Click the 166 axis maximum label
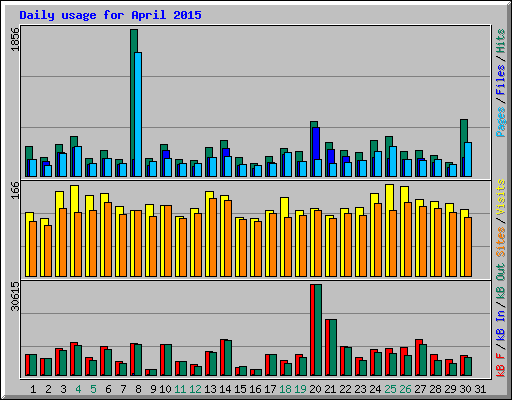 click(x=15, y=190)
